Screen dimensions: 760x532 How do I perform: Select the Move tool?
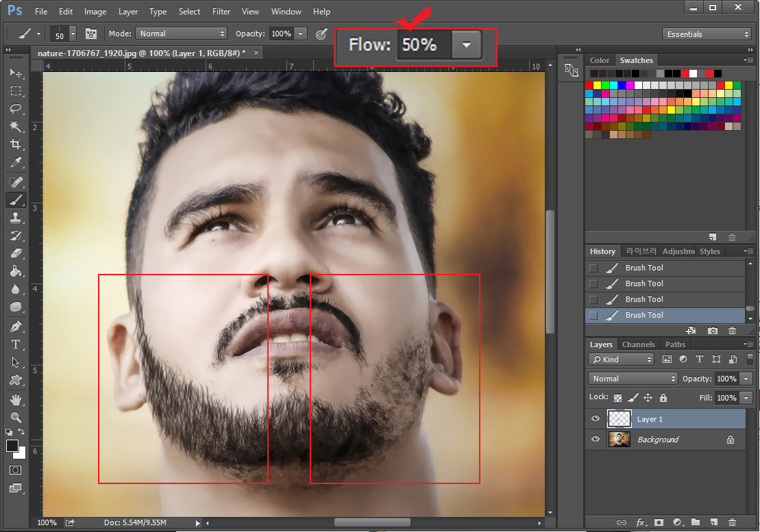pos(16,73)
